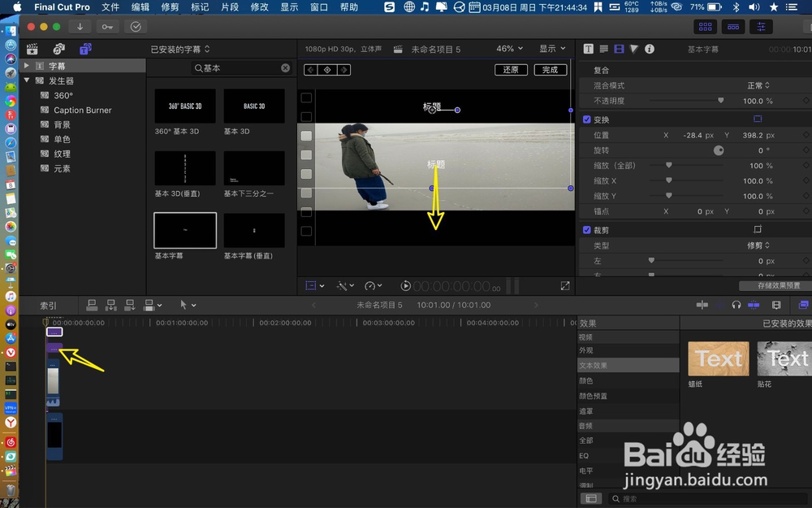
Task: Toggle the browser layout button
Action: (706, 27)
